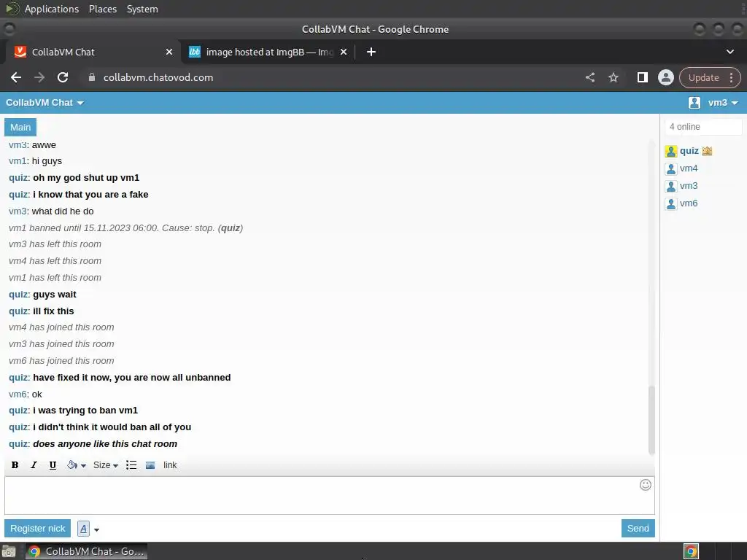
Task: Select vm4 in the online users list
Action: (x=689, y=168)
